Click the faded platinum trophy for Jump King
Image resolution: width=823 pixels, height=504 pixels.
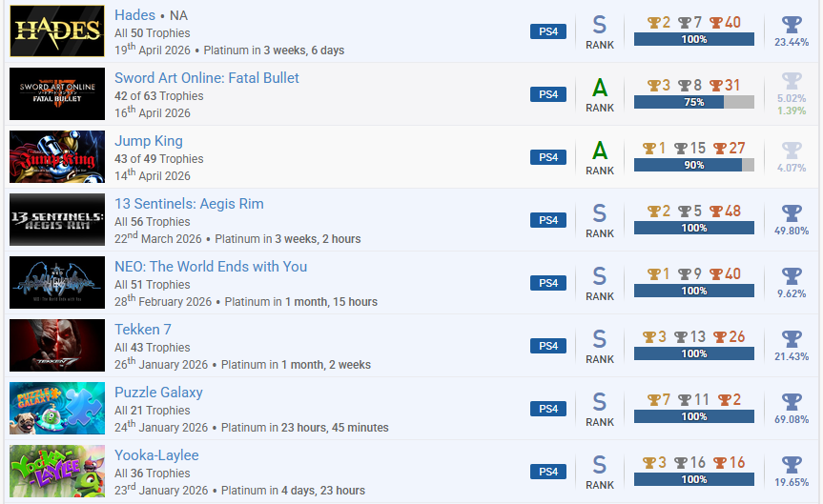coord(792,150)
